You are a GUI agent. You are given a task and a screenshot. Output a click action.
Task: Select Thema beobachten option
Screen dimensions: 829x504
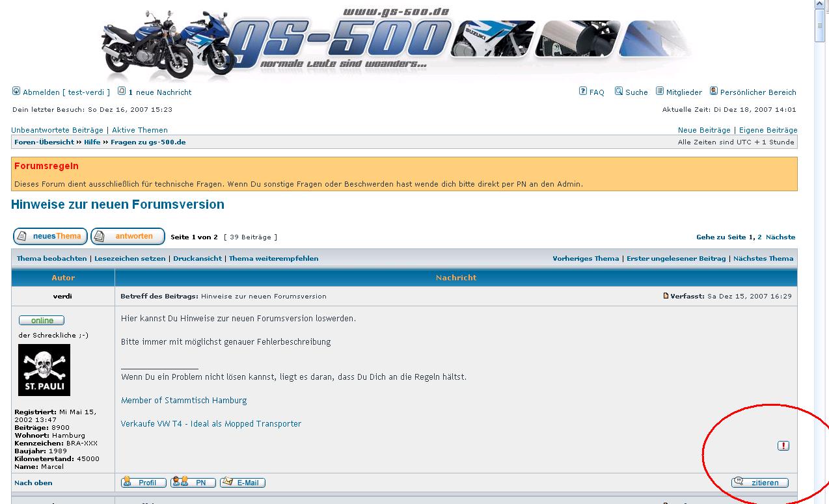[51, 258]
